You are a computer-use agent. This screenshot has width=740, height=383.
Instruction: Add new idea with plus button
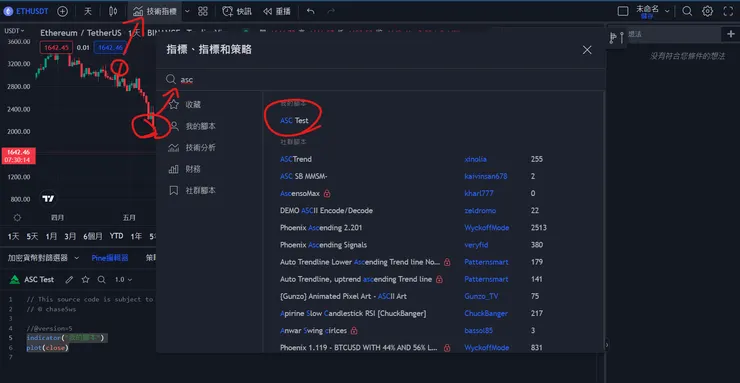(x=731, y=34)
